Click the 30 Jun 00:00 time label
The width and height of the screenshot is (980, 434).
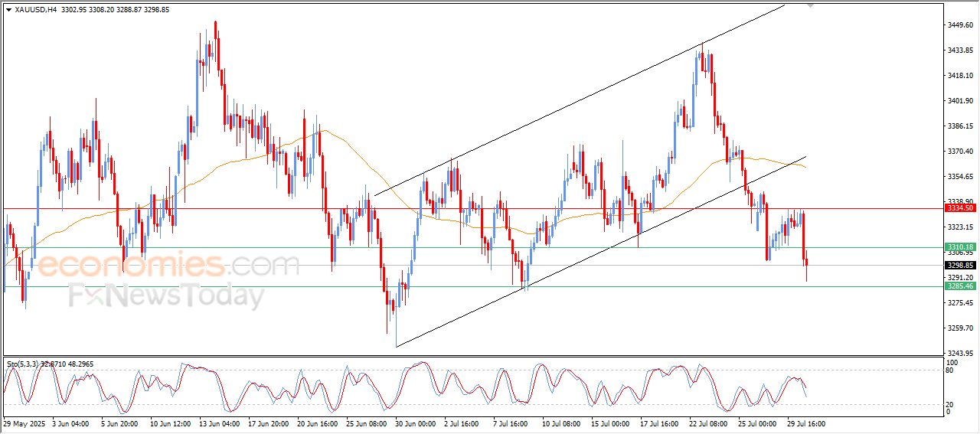(415, 423)
